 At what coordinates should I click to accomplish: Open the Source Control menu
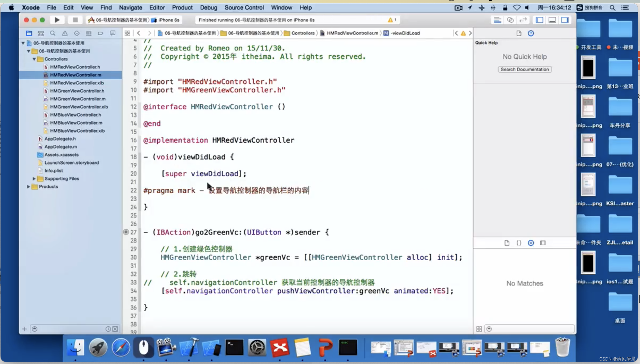[x=244, y=7]
